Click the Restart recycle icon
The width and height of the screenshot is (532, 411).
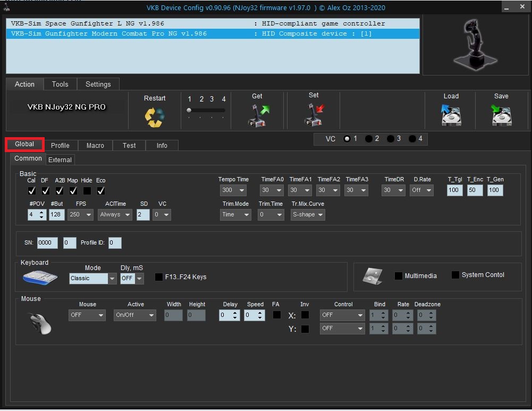point(155,117)
